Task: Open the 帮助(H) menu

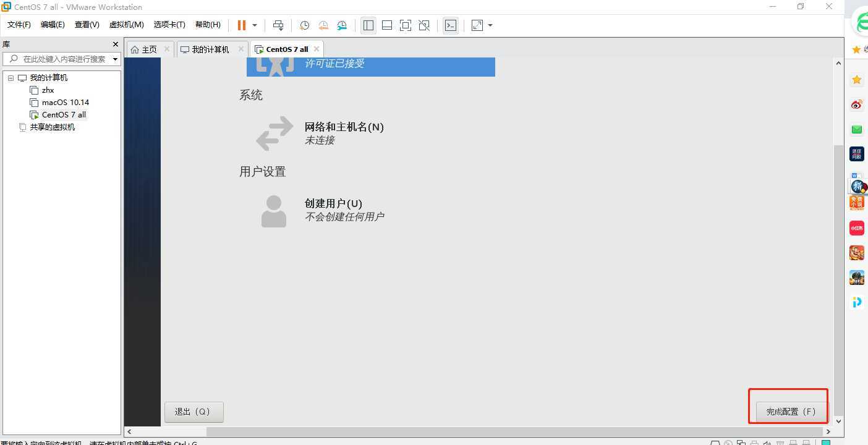Action: [x=208, y=25]
